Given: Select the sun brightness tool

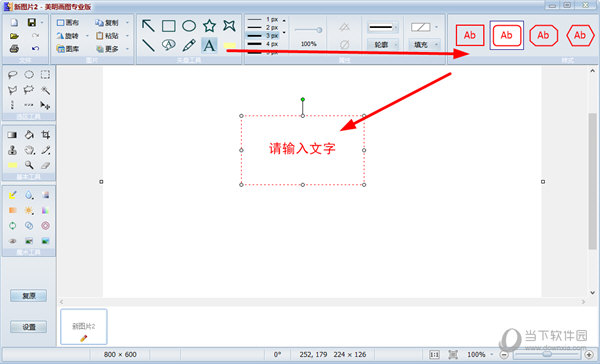Looking at the screenshot, I should [29, 210].
